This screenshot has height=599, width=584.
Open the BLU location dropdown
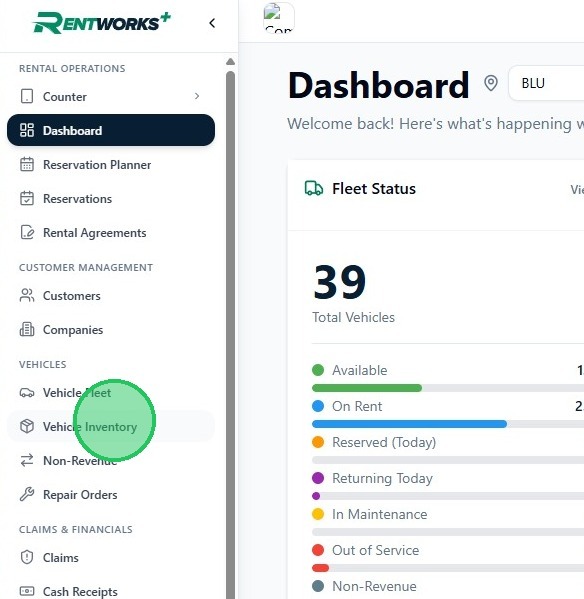pos(547,83)
